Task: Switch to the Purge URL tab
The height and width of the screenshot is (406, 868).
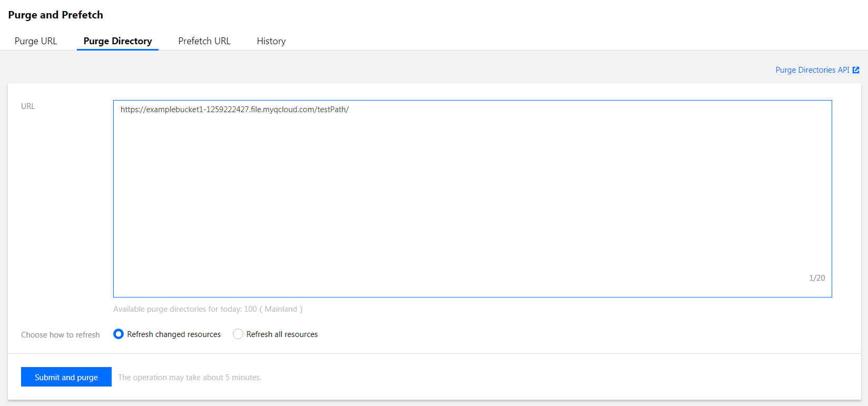Action: coord(36,41)
